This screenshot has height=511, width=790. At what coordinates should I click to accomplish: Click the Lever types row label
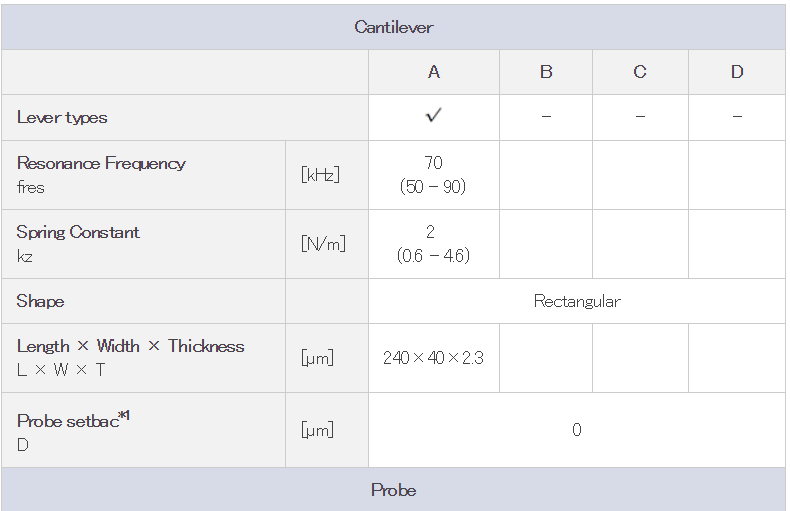(62, 118)
